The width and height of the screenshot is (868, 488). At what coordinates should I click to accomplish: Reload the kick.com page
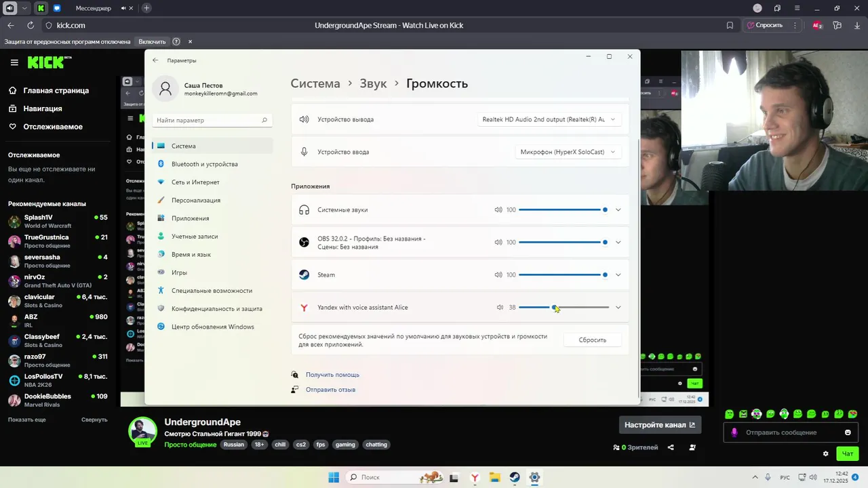click(31, 25)
